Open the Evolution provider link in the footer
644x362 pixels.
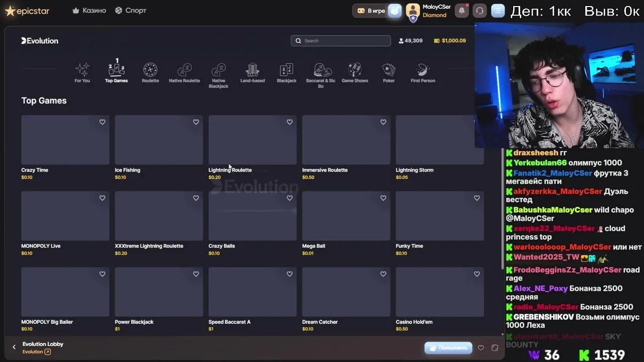pos(36,352)
